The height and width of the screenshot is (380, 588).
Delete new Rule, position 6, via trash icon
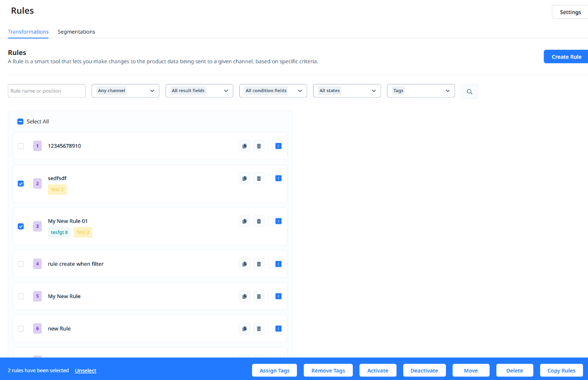pos(259,329)
